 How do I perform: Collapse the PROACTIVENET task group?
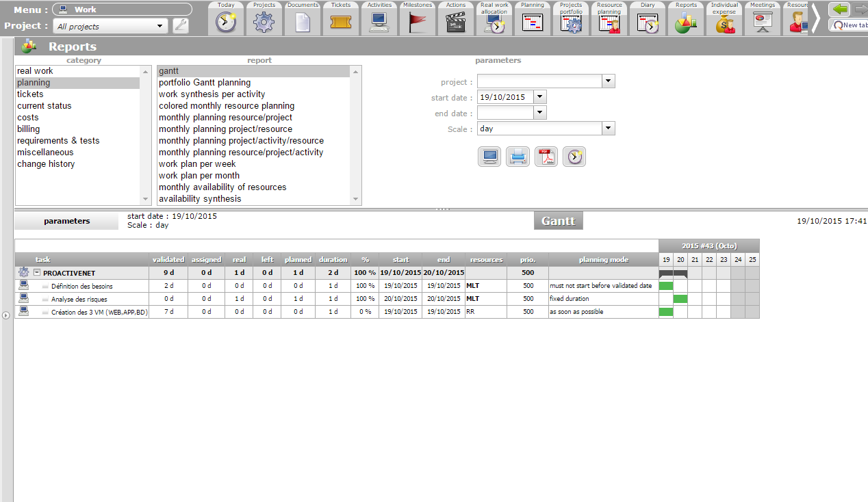coord(38,272)
